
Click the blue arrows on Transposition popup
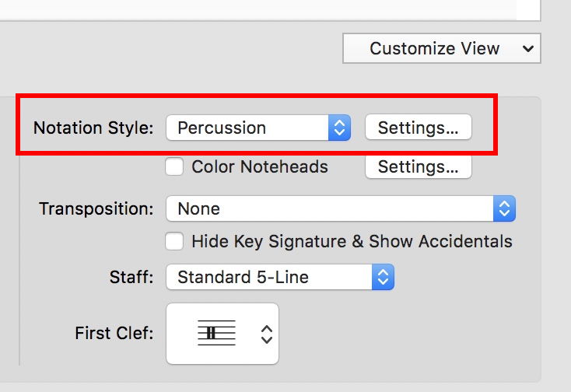pyautogui.click(x=504, y=208)
